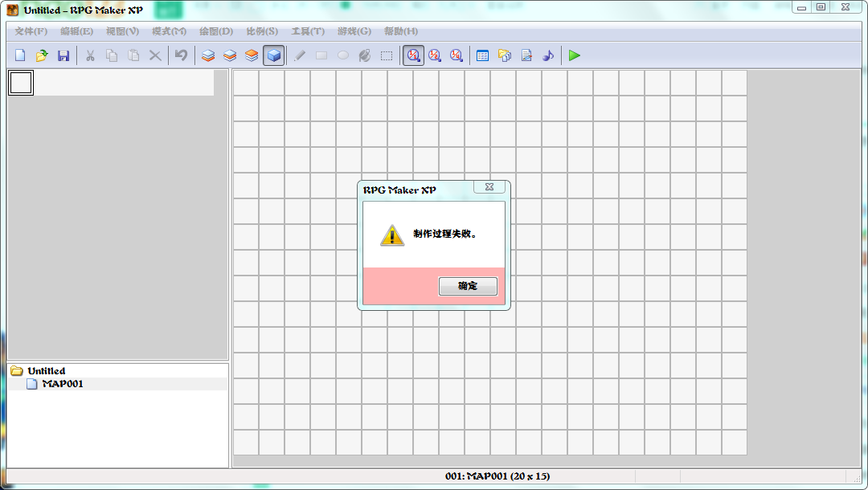Screen dimensions: 868x490
Task: Click the Paste clipboard icon
Action: 133,55
